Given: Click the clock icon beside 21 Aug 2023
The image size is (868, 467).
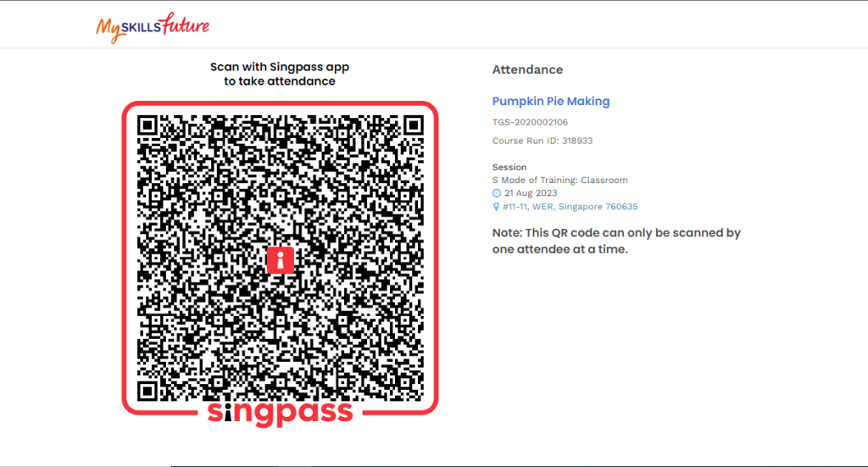Looking at the screenshot, I should click(x=497, y=193).
